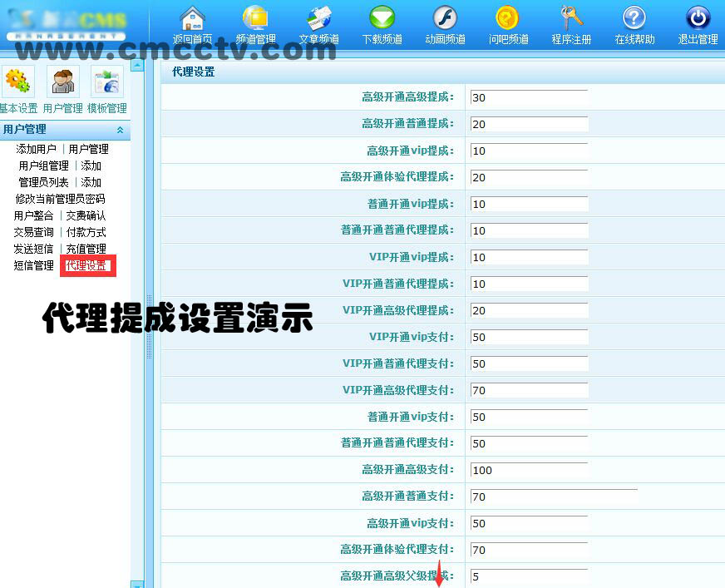Click the VIP开通高级代理提成 input field
This screenshot has height=588, width=725.
(x=529, y=310)
